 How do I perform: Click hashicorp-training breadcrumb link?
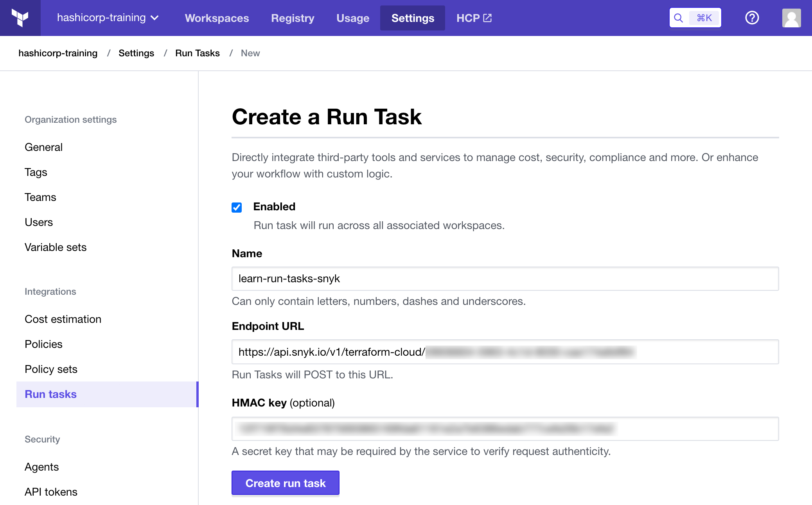click(x=58, y=53)
